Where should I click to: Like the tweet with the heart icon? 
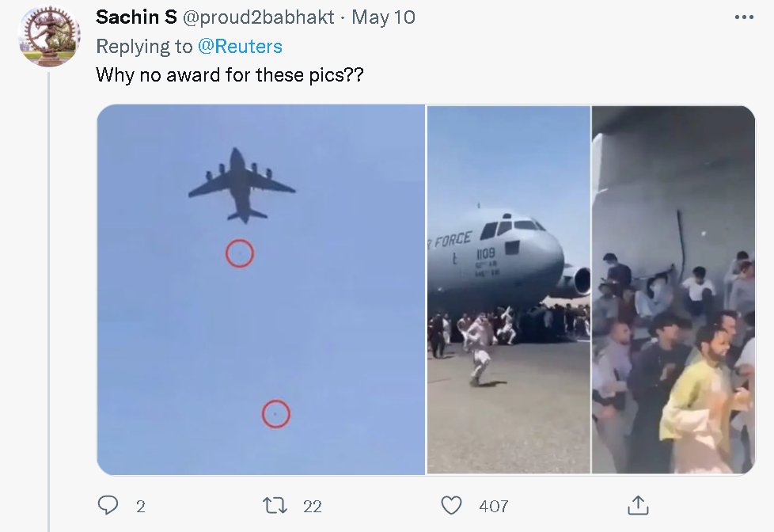(x=451, y=506)
